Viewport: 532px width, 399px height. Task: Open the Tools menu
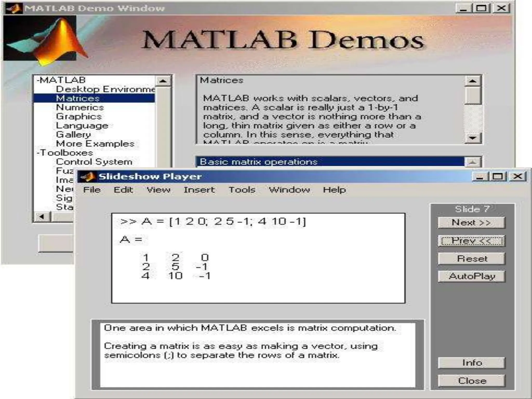[x=242, y=190]
